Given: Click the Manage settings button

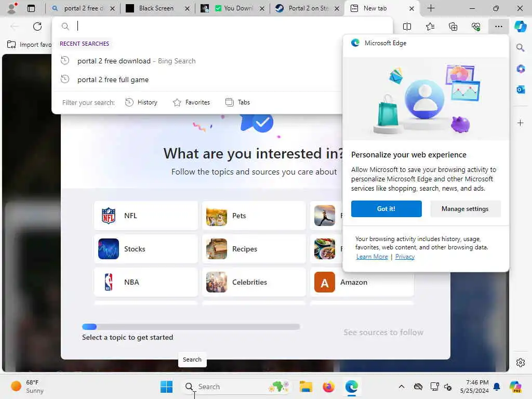Looking at the screenshot, I should tap(465, 209).
